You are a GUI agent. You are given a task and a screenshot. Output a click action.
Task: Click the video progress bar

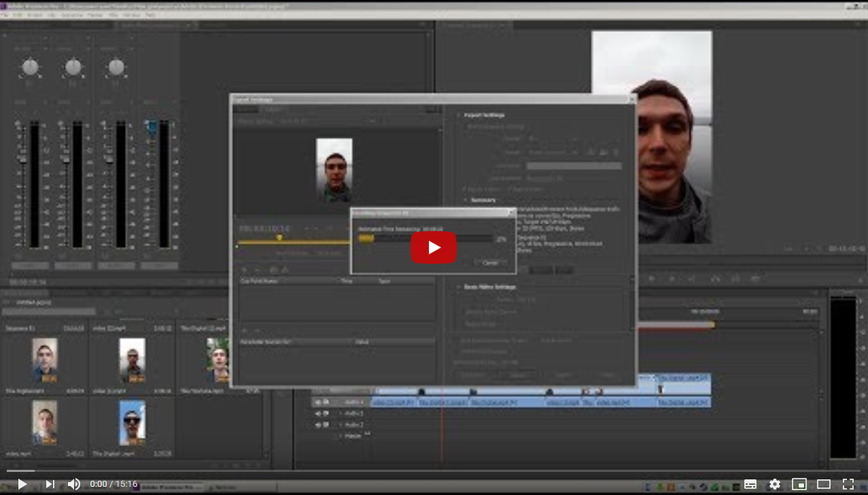click(434, 471)
